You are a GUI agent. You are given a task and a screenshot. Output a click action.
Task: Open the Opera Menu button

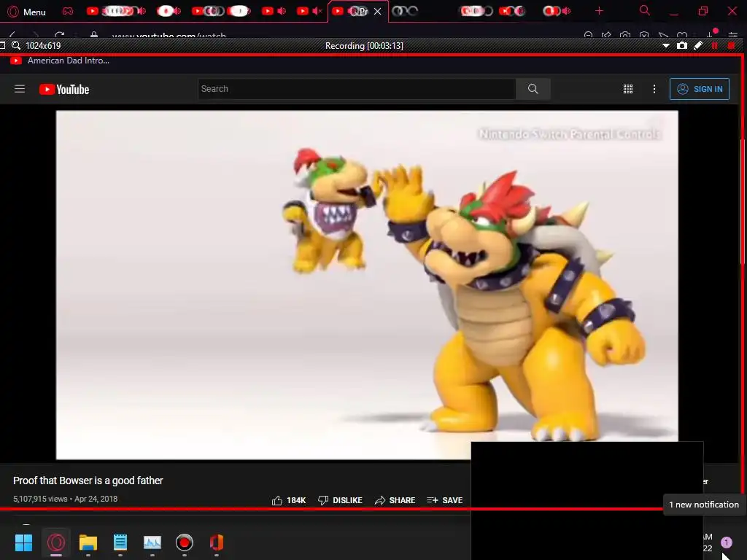pos(27,12)
